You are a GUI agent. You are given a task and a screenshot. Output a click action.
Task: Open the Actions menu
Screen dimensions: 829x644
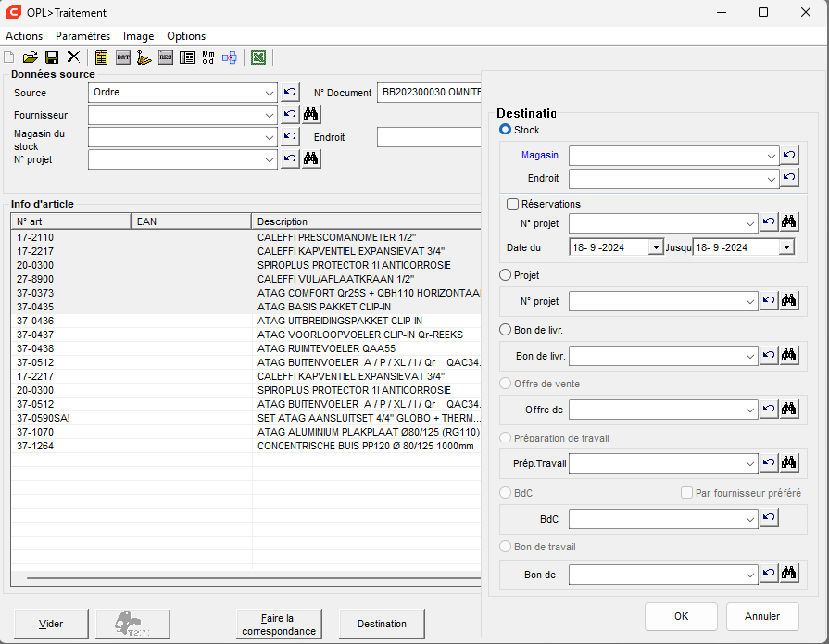coord(24,36)
